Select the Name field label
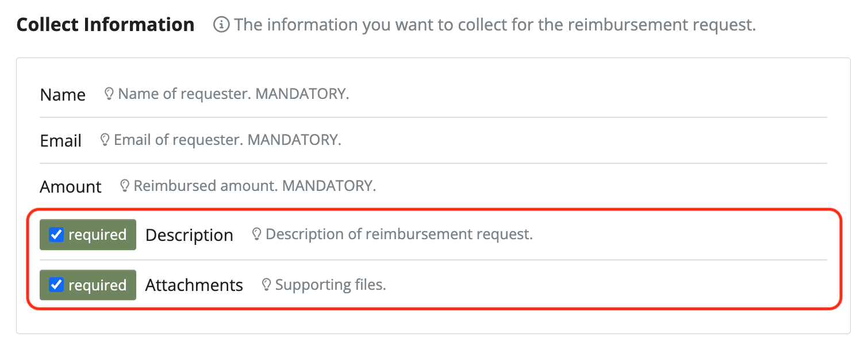 [x=63, y=95]
